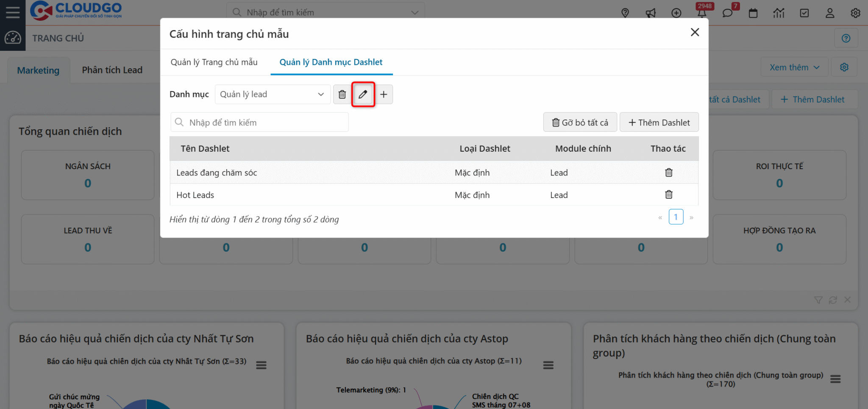Remove the Leads đang chăm sóc dashlet
868x409 pixels.
669,173
